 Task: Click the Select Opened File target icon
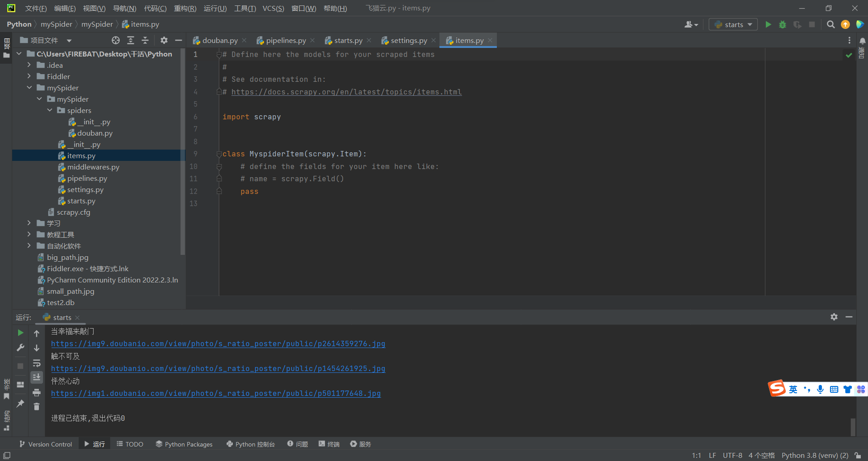[116, 40]
